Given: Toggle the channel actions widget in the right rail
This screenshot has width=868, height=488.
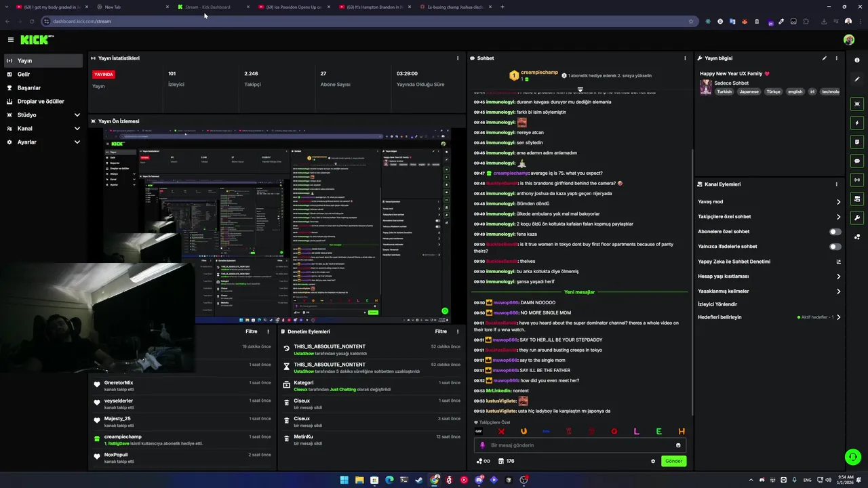Looking at the screenshot, I should [x=857, y=199].
